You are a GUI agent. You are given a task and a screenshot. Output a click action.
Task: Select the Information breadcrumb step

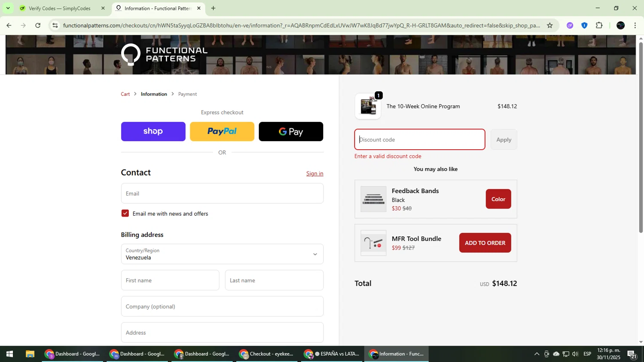pyautogui.click(x=154, y=94)
